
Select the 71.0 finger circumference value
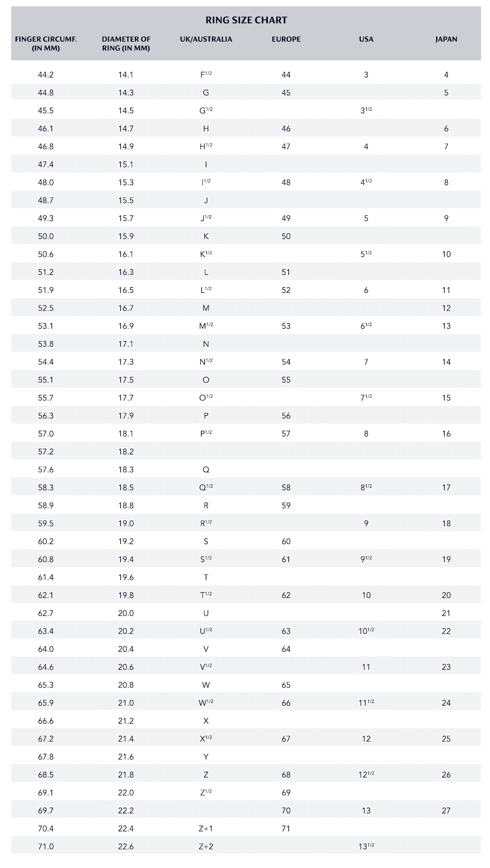[46, 846]
